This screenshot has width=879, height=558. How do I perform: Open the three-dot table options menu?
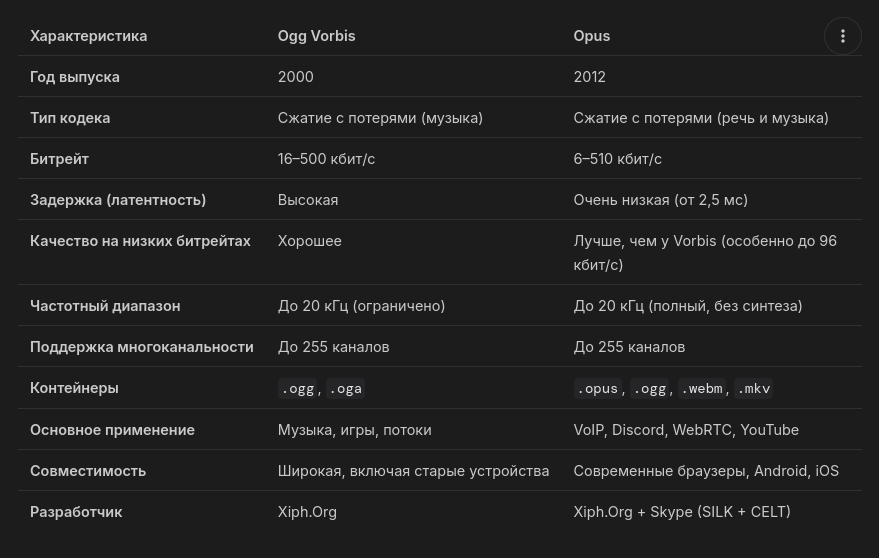(843, 36)
